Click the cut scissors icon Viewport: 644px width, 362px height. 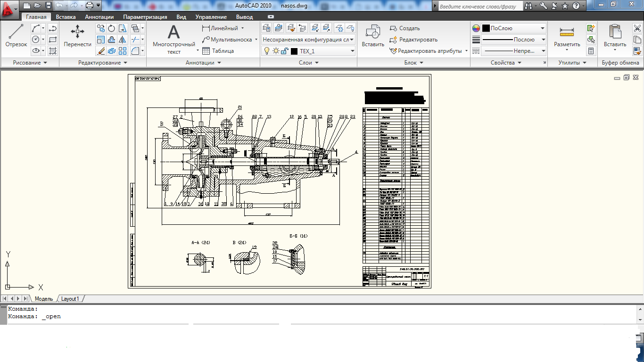click(x=637, y=29)
